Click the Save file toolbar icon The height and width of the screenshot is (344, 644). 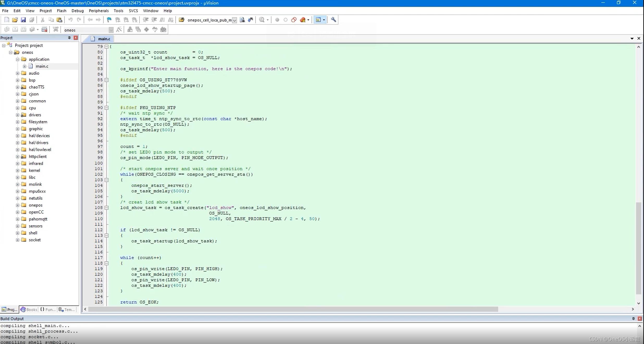click(x=23, y=20)
